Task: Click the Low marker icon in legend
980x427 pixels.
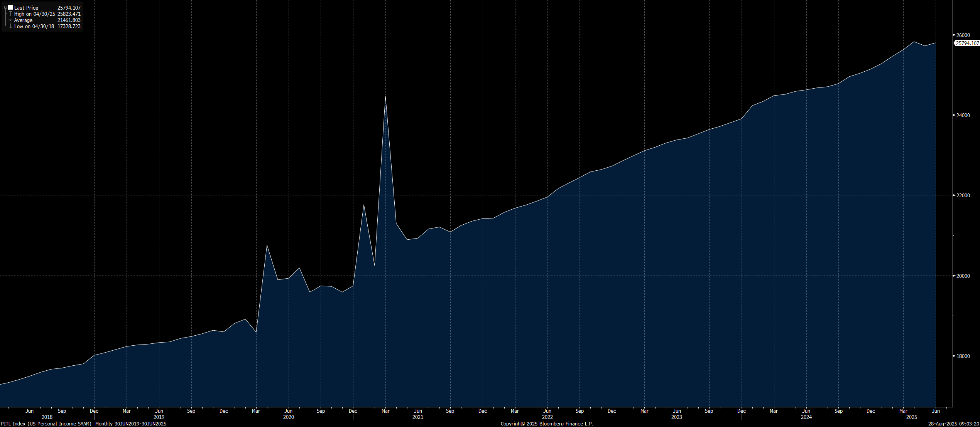Action: [11, 26]
